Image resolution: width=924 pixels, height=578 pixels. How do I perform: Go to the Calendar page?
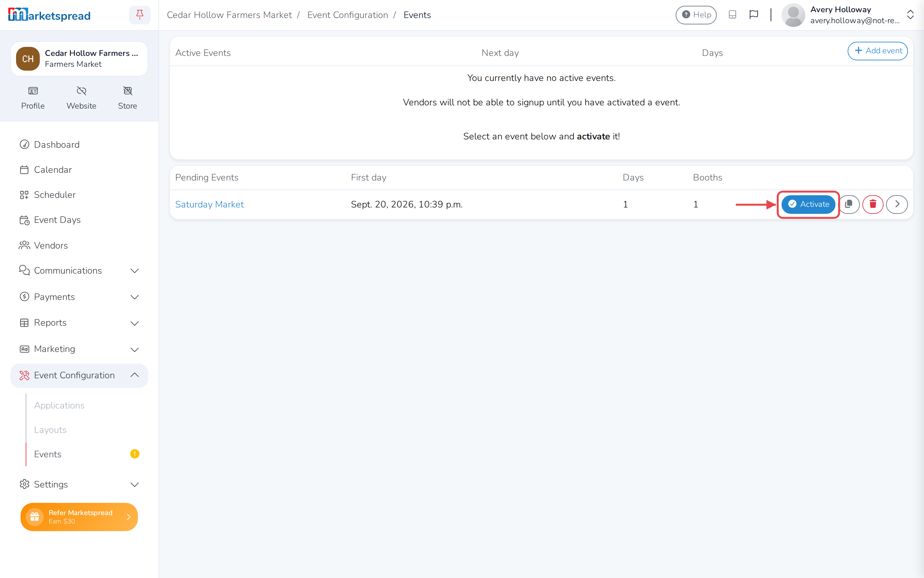pos(79,170)
